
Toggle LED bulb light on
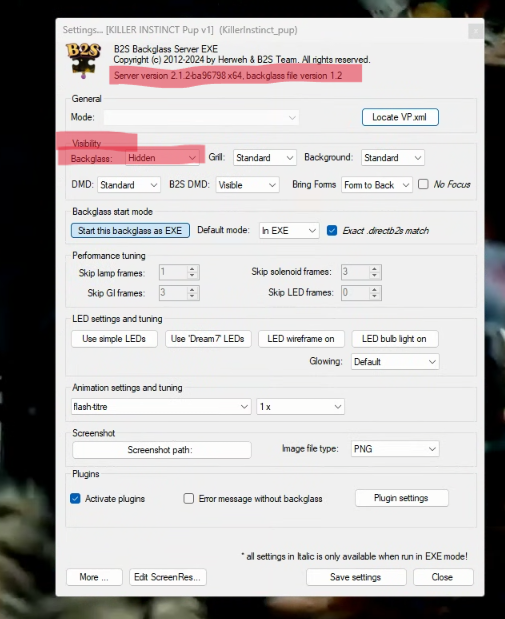[x=394, y=339]
